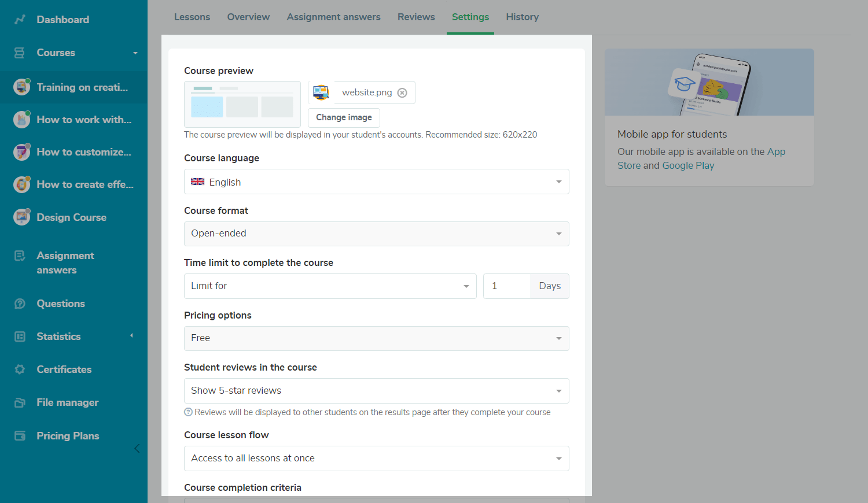The height and width of the screenshot is (503, 868).
Task: Click the Pricing Plans wallet icon
Action: click(20, 436)
